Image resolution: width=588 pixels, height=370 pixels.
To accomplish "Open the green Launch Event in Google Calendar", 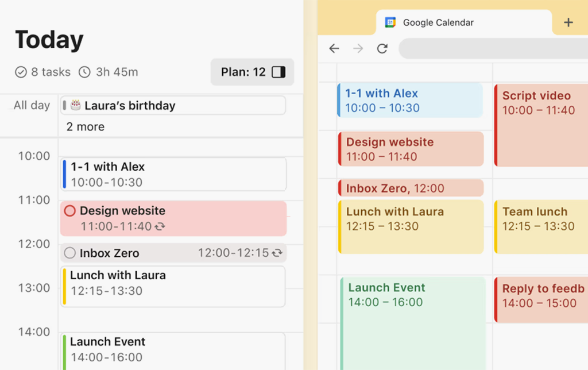I will tap(412, 322).
